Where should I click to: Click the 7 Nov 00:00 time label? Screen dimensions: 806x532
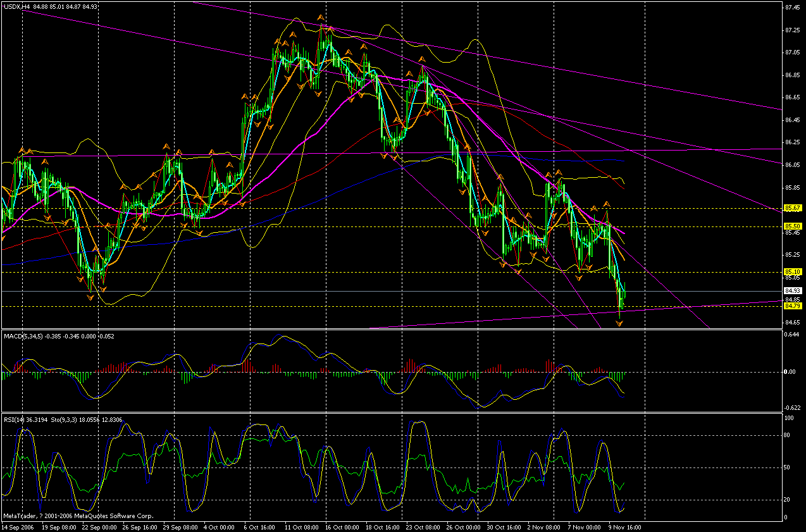click(585, 526)
